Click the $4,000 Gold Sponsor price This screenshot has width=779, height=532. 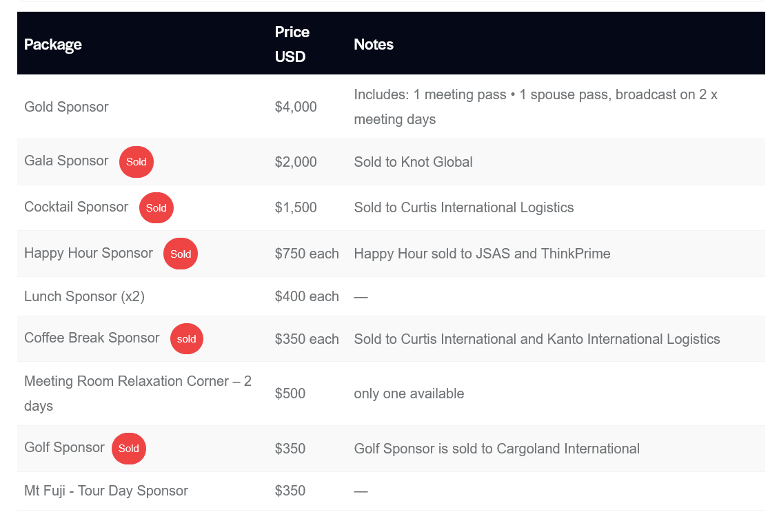pos(296,107)
